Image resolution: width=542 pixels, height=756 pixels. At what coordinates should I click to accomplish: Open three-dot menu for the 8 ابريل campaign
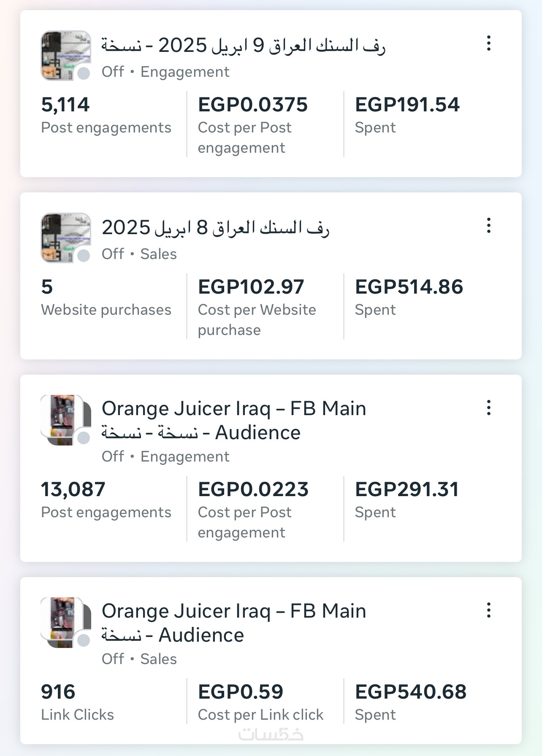(x=489, y=226)
